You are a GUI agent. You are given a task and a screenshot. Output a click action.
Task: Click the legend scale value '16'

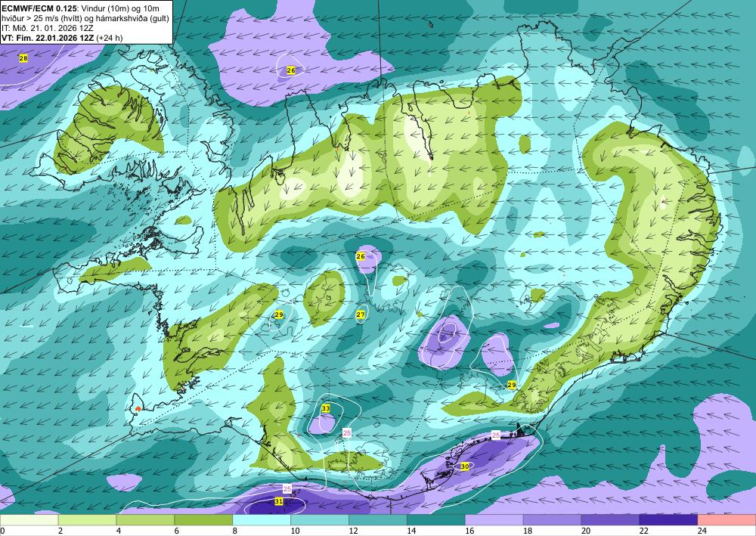[469, 531]
